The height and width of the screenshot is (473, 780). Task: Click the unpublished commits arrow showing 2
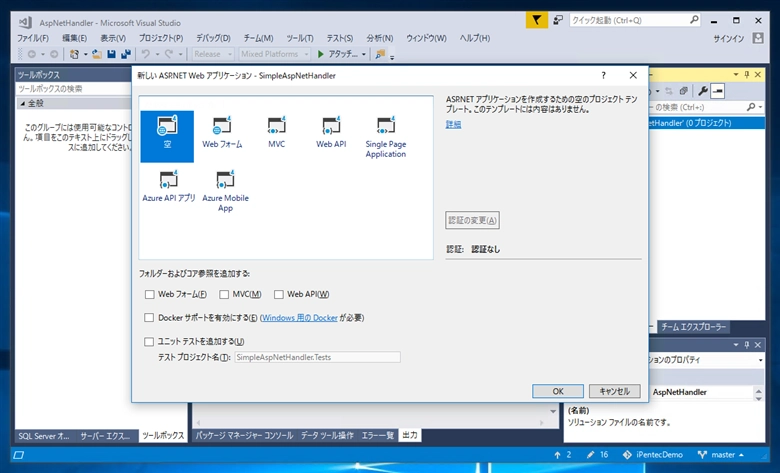coord(563,455)
